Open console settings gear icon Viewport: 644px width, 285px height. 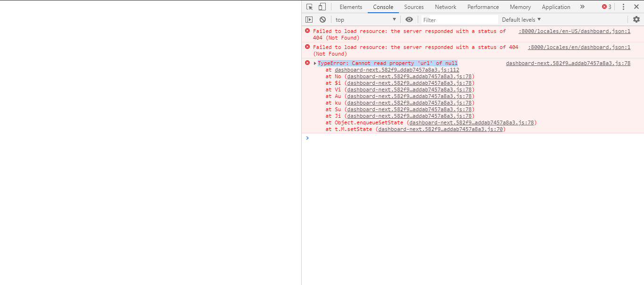tap(636, 19)
